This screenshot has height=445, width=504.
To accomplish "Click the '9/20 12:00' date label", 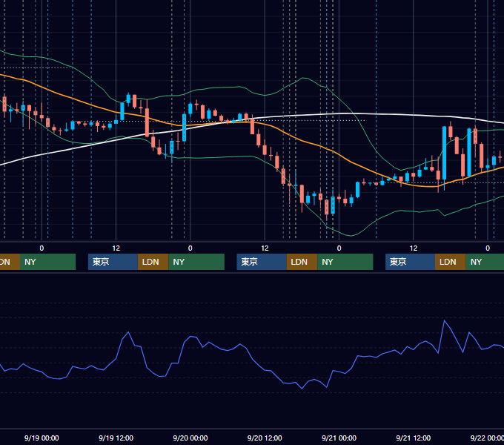I will click(x=265, y=438).
